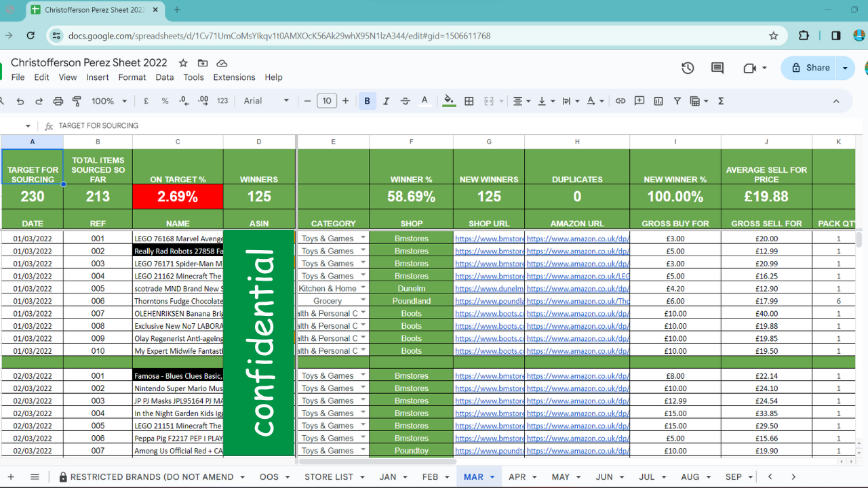
Task: Select the paint format tool
Action: point(77,101)
